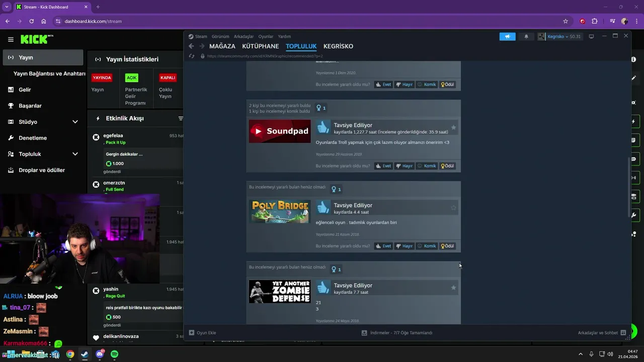
Task: Open the Yardım menu
Action: click(284, 36)
